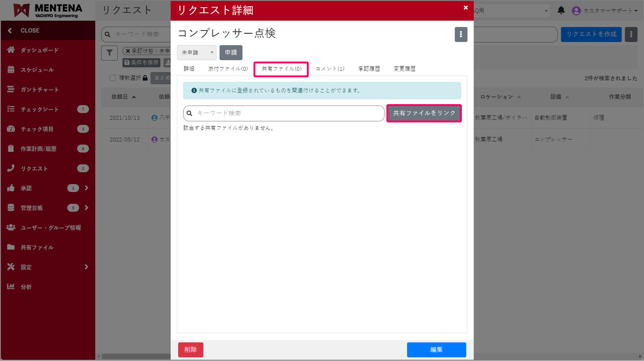Image resolution: width=644 pixels, height=361 pixels.
Task: Open the kebab menu in the request detail header
Action: (x=461, y=34)
